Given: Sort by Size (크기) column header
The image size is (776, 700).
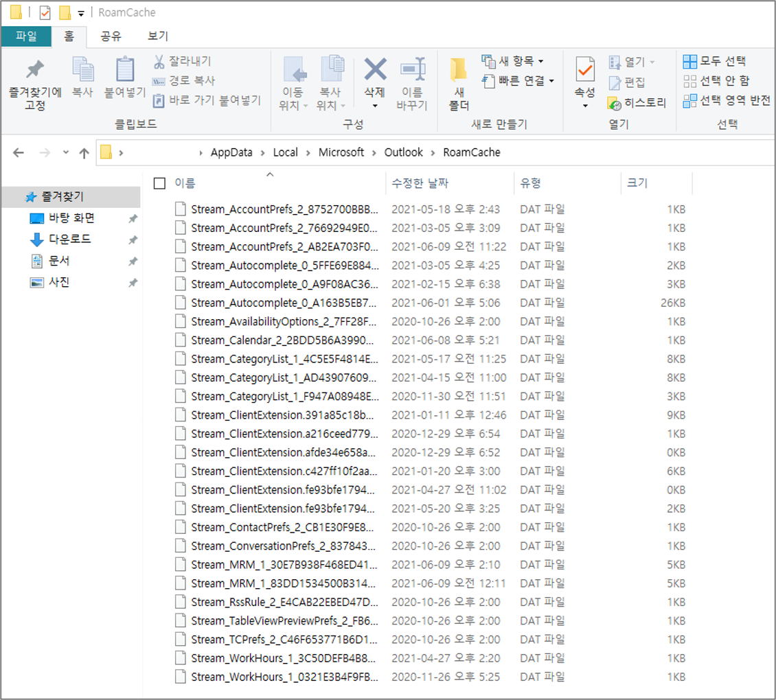Looking at the screenshot, I should (637, 183).
